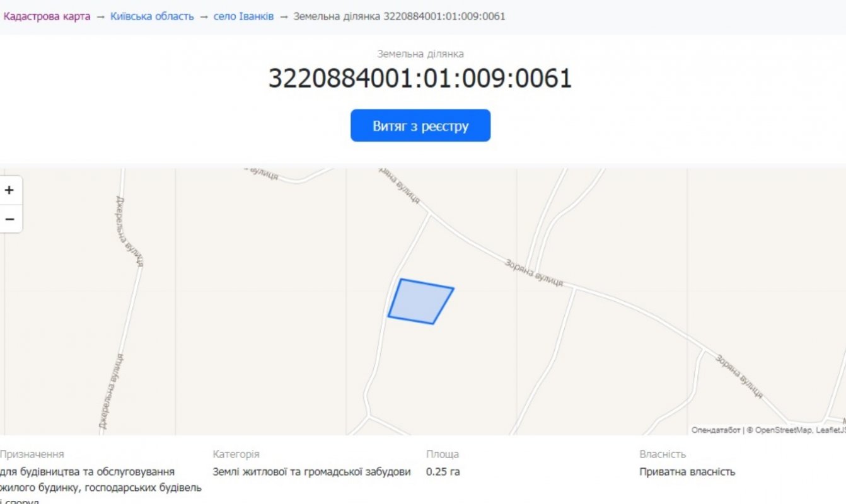This screenshot has height=504, width=846.
Task: Click Землі житлової та громадської забудови text
Action: pos(311,472)
